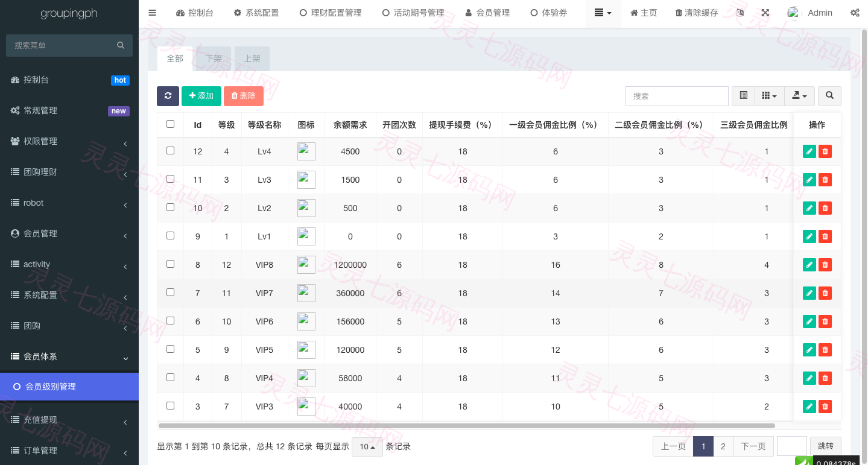Toggle the sidebar with the hamburger icon
This screenshot has height=465, width=868.
(x=152, y=13)
